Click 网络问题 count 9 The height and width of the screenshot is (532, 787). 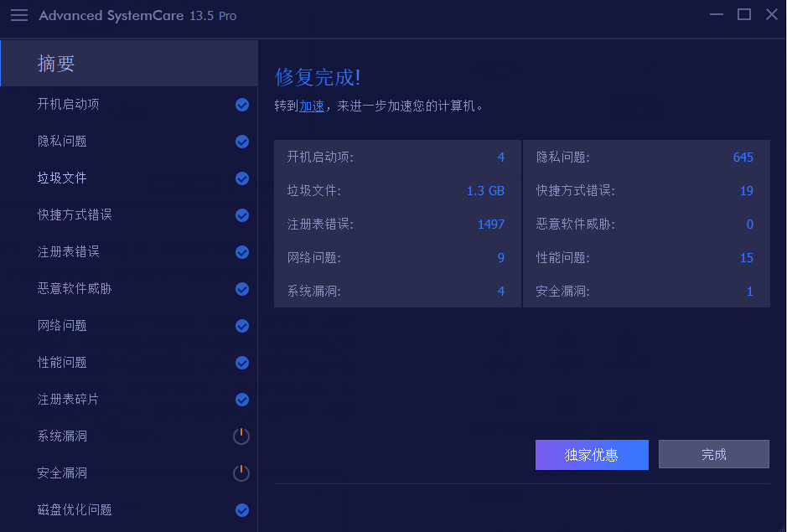tap(501, 258)
